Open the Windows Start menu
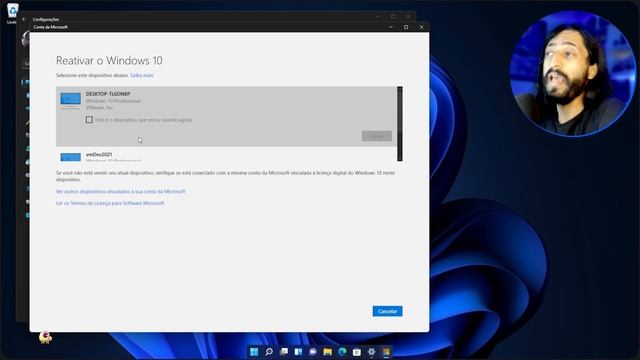 (254, 351)
